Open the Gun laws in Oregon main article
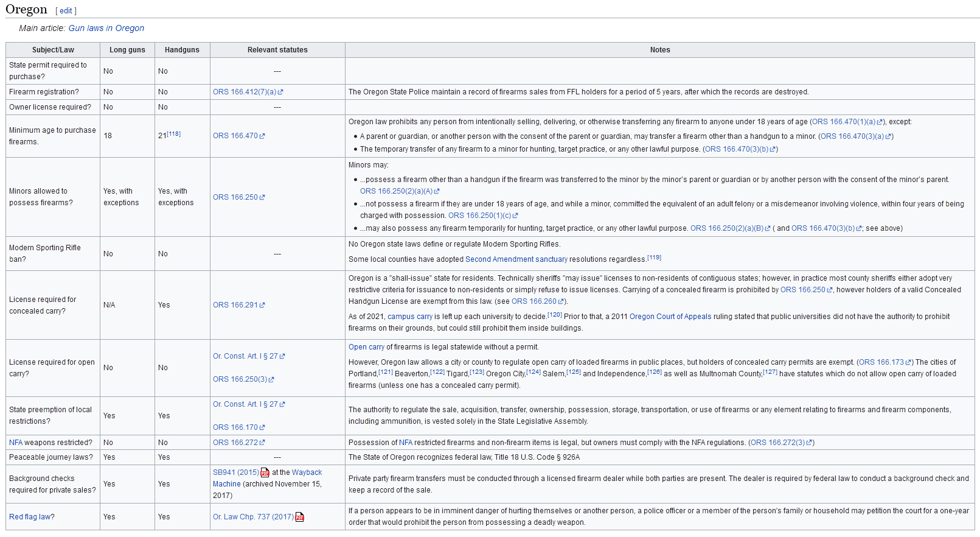This screenshot has width=980, height=537. 106,28
